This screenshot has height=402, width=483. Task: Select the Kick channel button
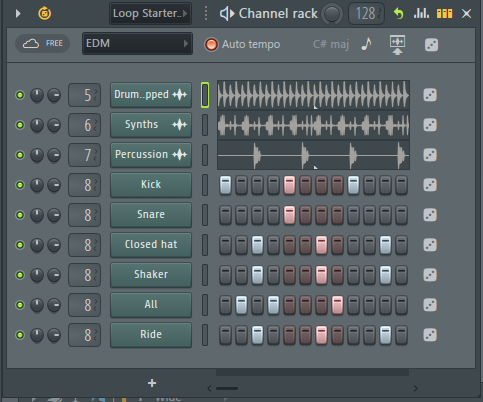[x=151, y=185]
